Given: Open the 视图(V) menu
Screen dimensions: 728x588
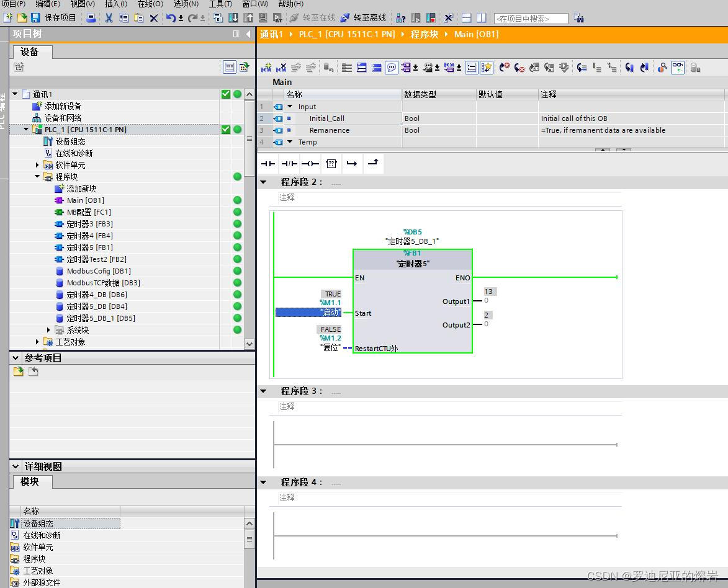Looking at the screenshot, I should coord(83,4).
